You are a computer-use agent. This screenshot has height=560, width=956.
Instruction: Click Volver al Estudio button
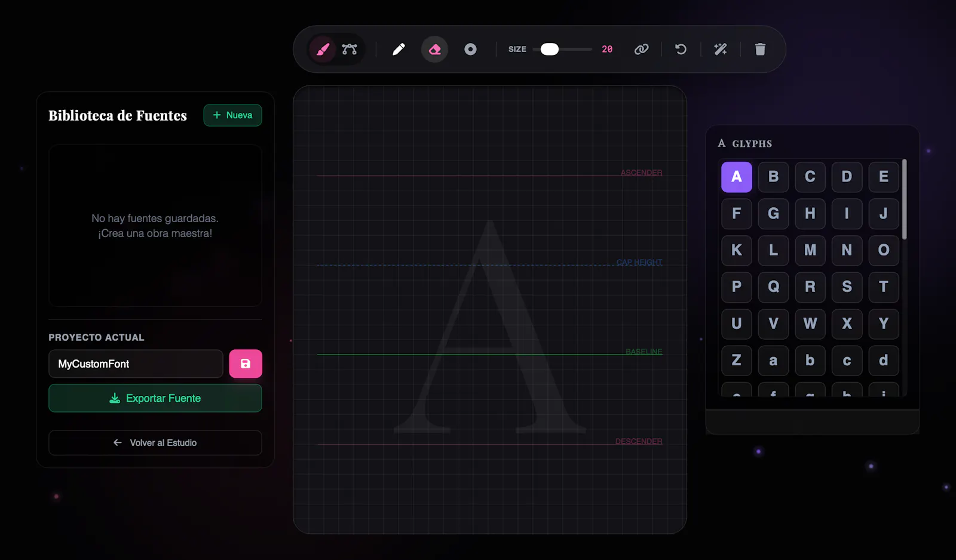pyautogui.click(x=155, y=443)
